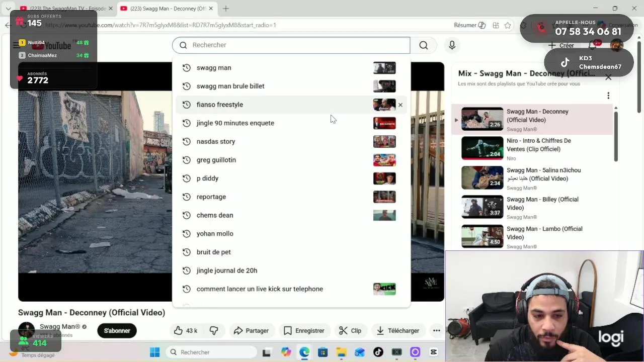Choose the 'p diddy' history suggestion

[x=291, y=178]
